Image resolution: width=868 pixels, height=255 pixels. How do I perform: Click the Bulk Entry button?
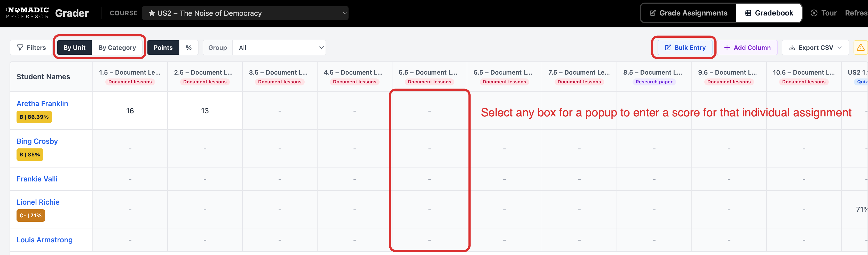pos(685,47)
